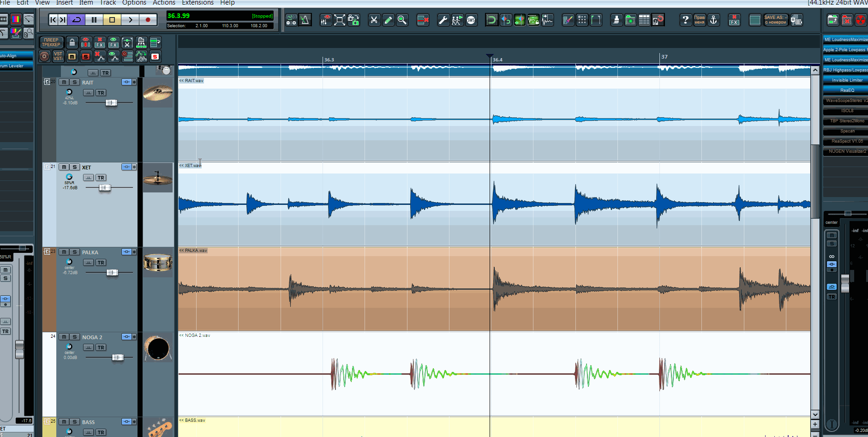Click the snare drum thumbnail on PALKA track
The image size is (868, 437).
tap(157, 263)
